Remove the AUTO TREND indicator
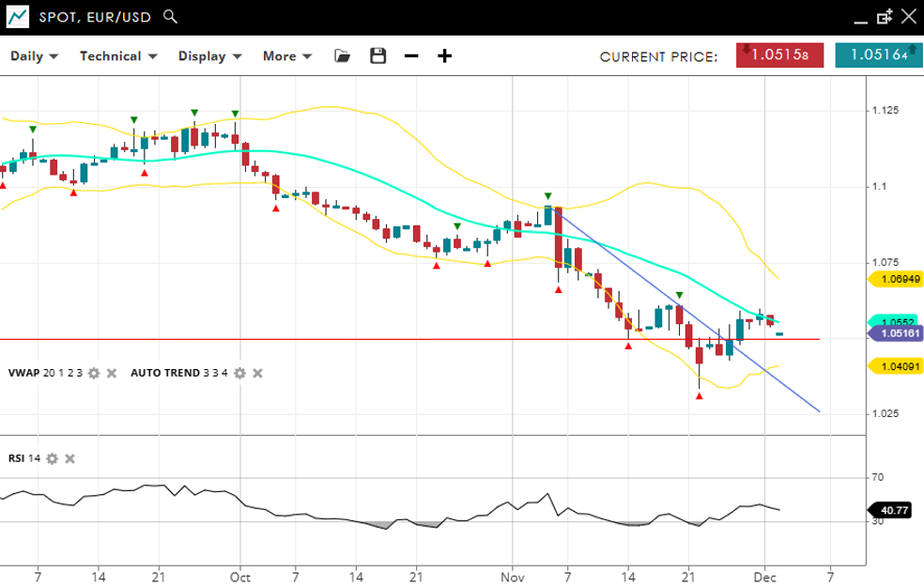 point(257,374)
